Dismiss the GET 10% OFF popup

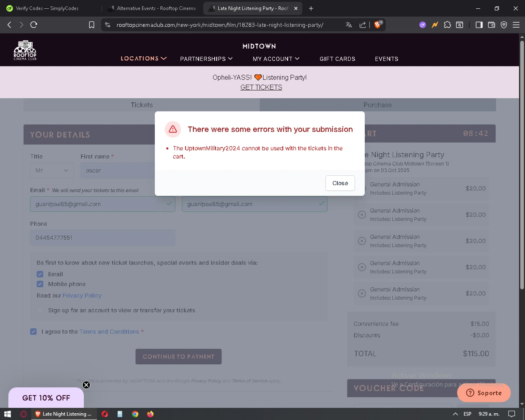[86, 385]
